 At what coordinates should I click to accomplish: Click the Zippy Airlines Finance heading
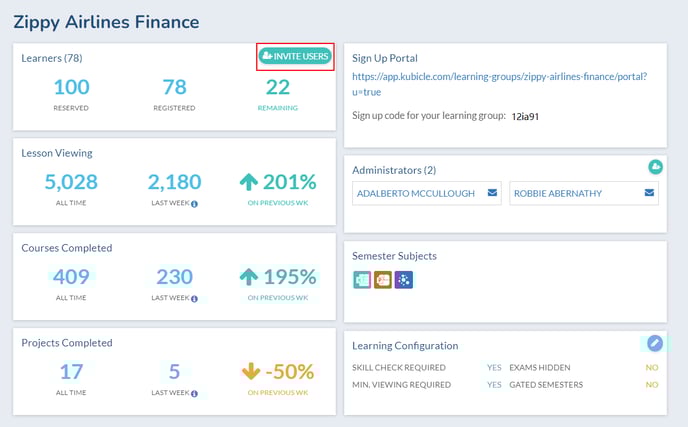point(106,22)
